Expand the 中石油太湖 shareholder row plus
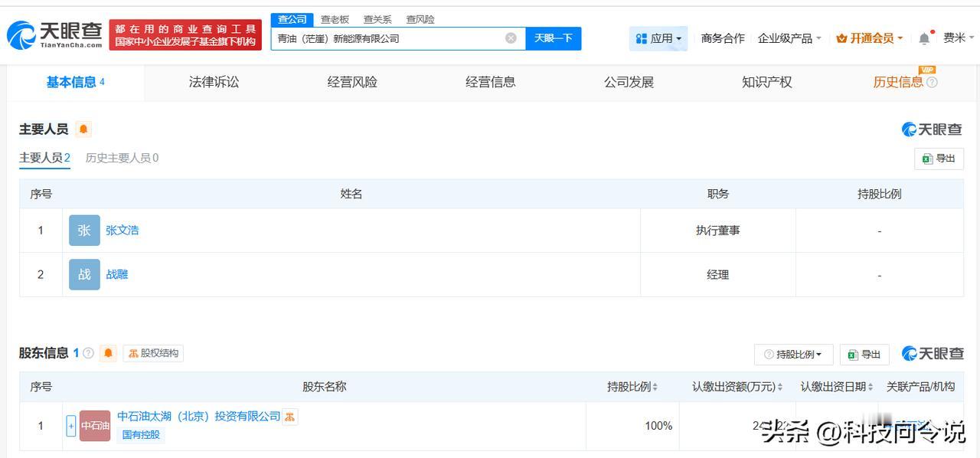Image resolution: width=980 pixels, height=458 pixels. point(71,426)
